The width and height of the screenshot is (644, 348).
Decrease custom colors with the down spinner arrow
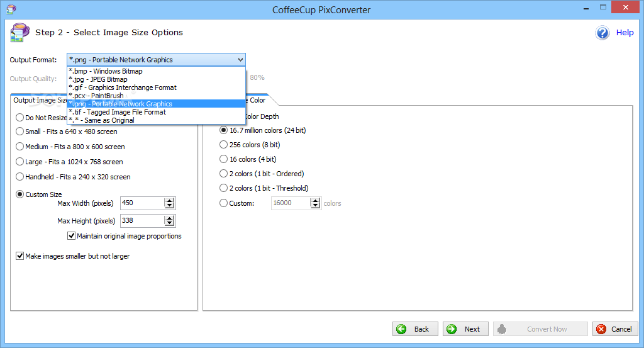(x=316, y=205)
